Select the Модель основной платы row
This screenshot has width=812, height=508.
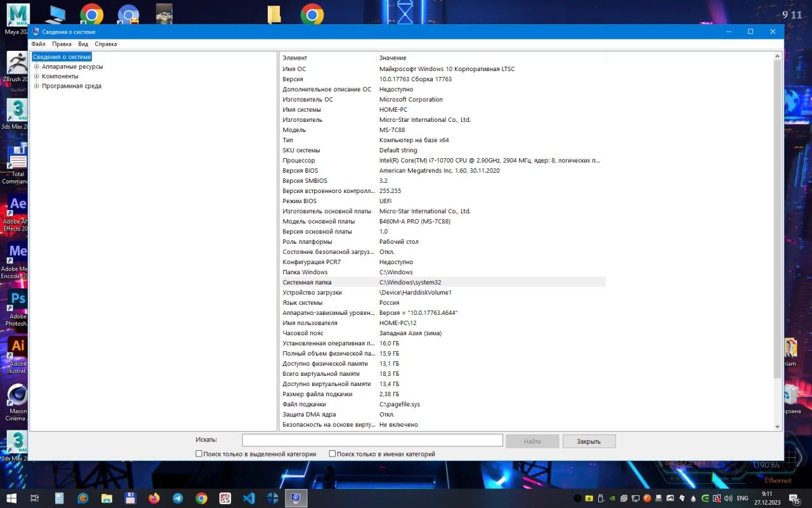443,221
